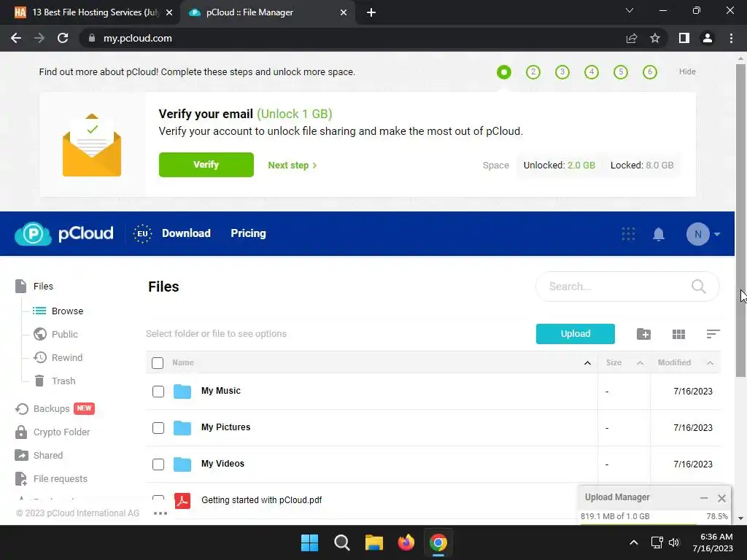This screenshot has width=747, height=560.
Task: Close the Upload Manager panel
Action: (721, 498)
